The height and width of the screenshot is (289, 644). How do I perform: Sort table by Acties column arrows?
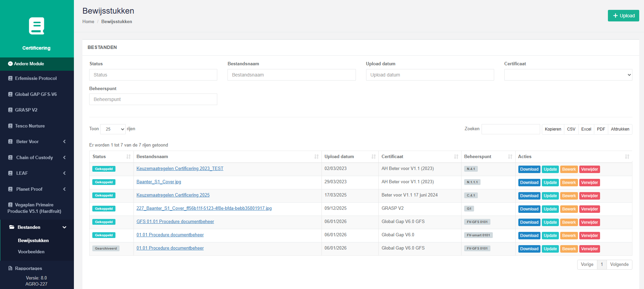(x=627, y=157)
